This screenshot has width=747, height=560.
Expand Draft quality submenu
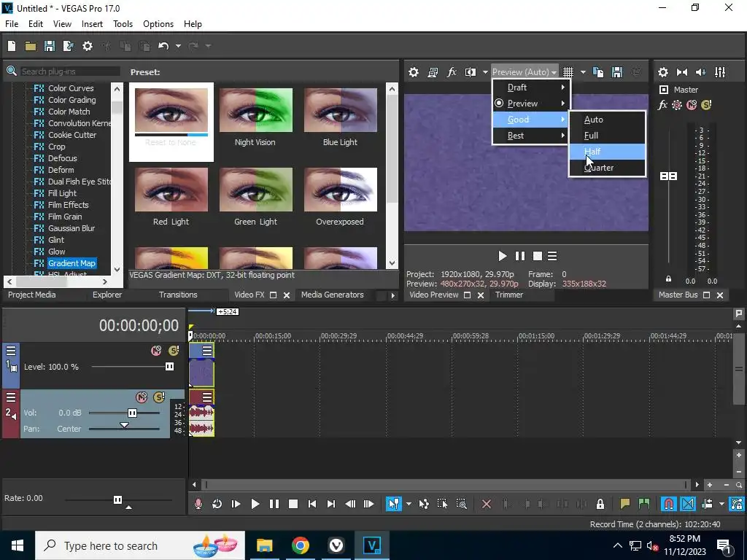(x=531, y=87)
